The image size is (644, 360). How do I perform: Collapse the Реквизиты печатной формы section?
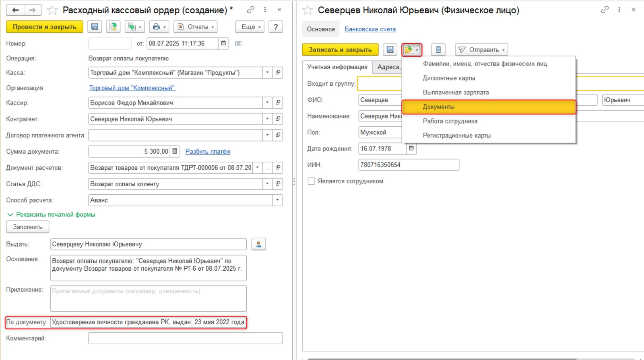tap(51, 215)
